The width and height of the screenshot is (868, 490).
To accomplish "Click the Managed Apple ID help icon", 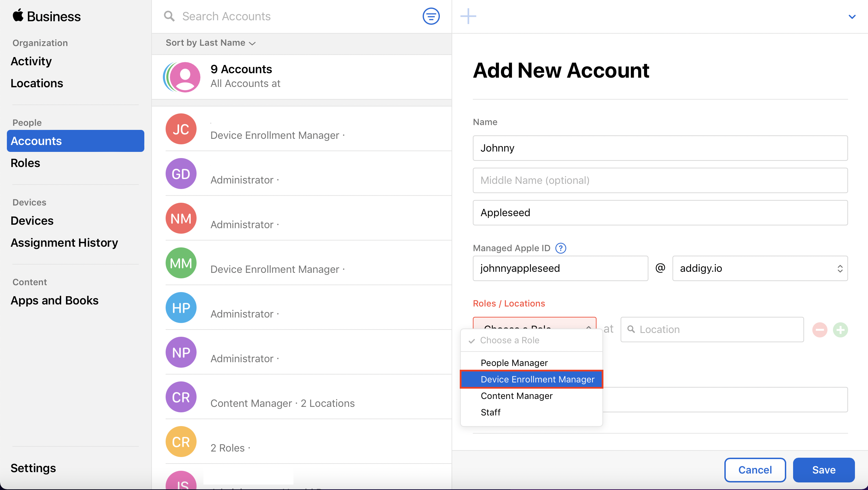I will 561,248.
